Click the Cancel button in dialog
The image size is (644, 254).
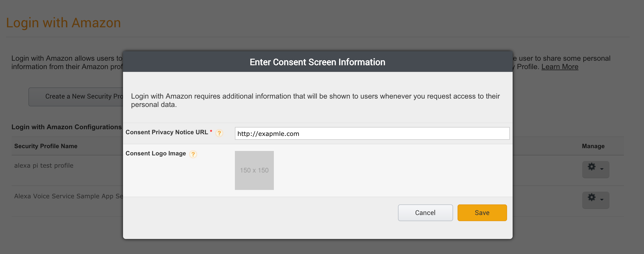(425, 213)
